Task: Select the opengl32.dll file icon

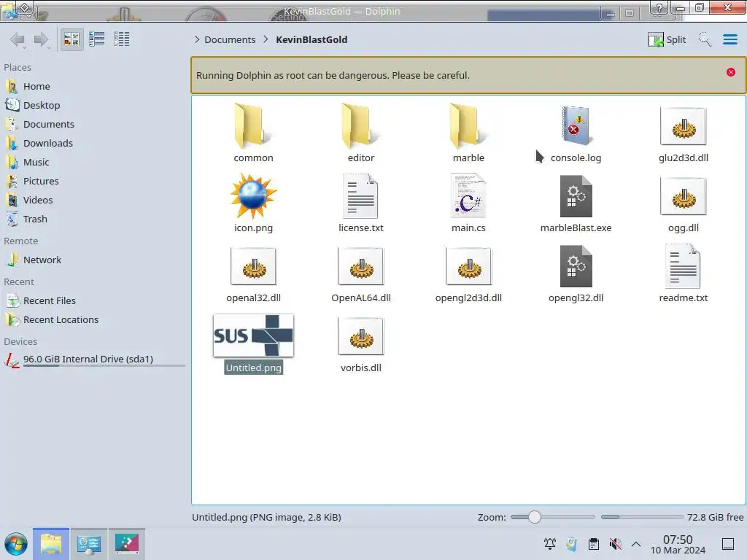Action: coord(576,266)
